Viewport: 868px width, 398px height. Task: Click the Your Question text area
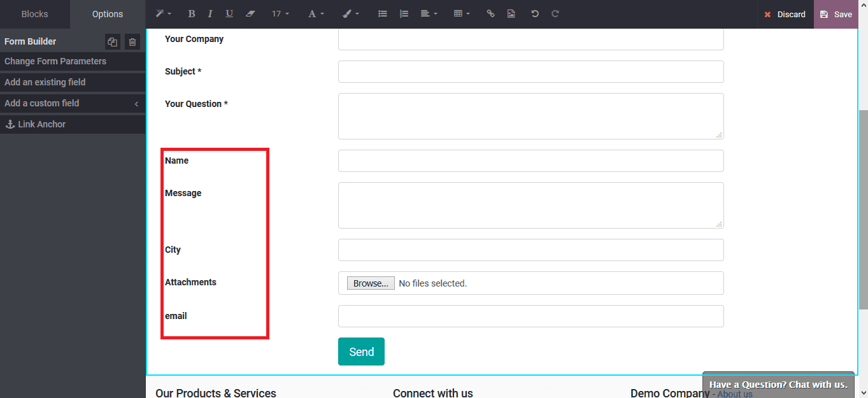click(530, 116)
